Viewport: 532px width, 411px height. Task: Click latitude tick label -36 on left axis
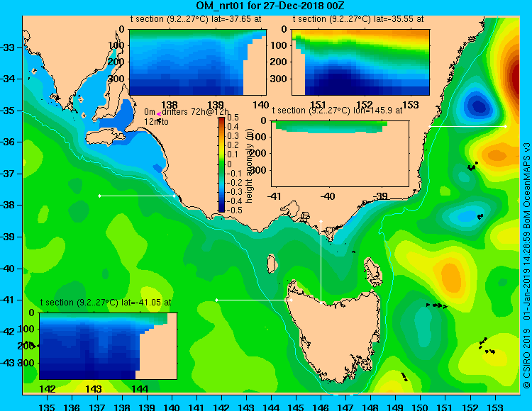(x=8, y=142)
